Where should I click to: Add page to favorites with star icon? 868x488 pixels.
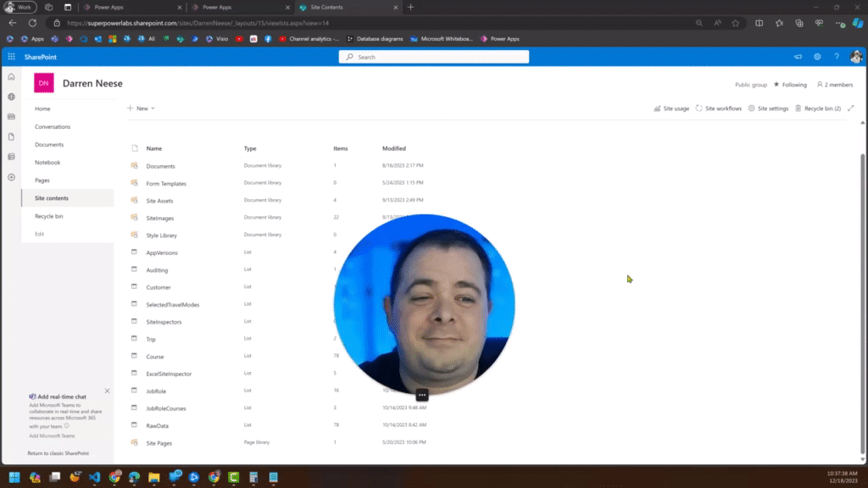[735, 23]
